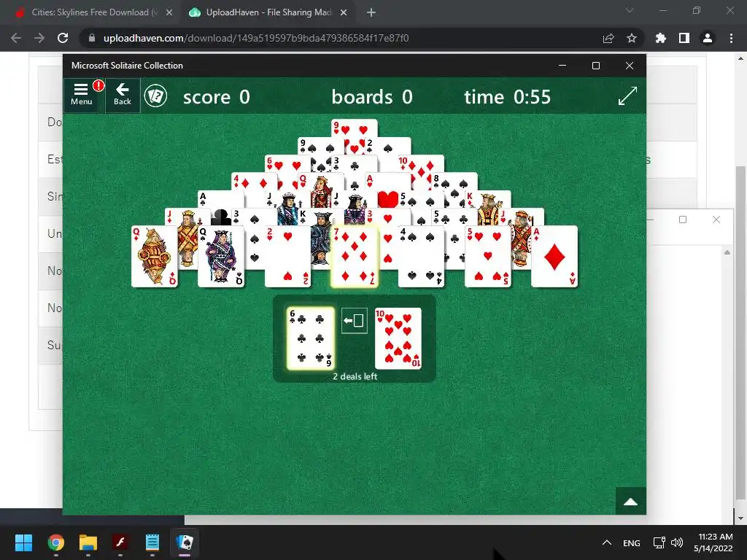Select the 2 of hearts bottom-row card

coord(287,256)
